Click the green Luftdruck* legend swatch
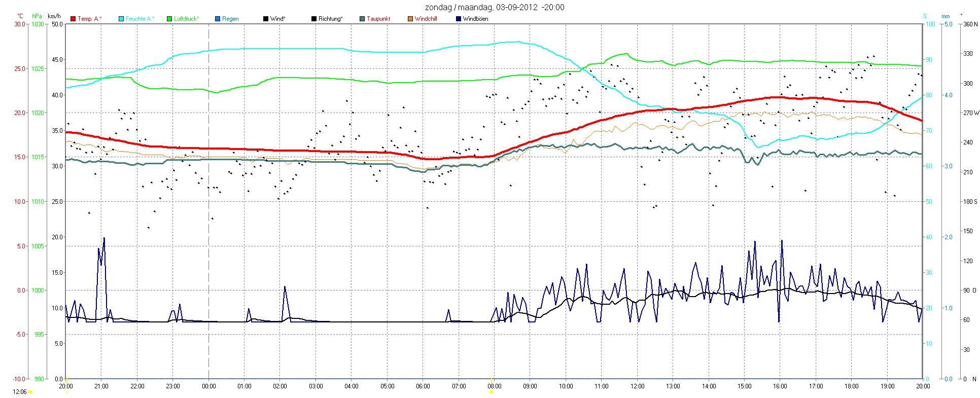980x398 pixels. tap(169, 19)
